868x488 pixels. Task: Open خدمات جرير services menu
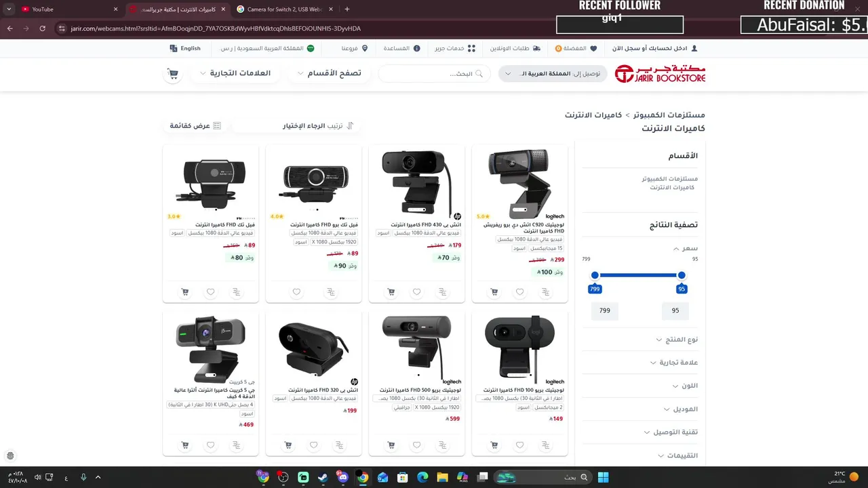pyautogui.click(x=455, y=49)
